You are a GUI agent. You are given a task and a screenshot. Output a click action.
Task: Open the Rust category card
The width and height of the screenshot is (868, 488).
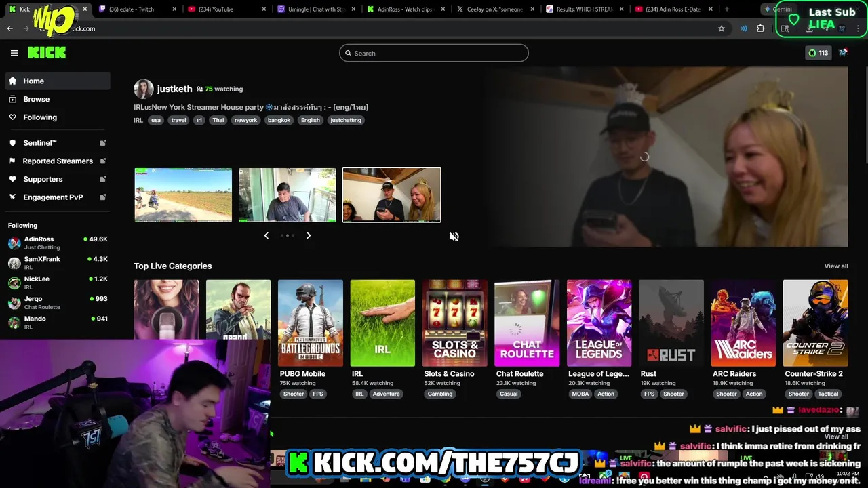(671, 323)
